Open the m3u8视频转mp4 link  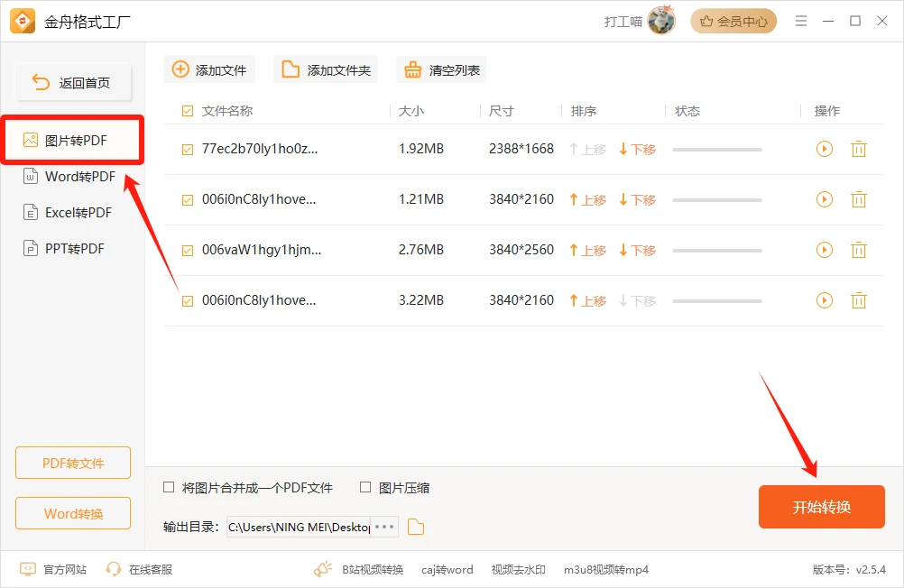606,570
